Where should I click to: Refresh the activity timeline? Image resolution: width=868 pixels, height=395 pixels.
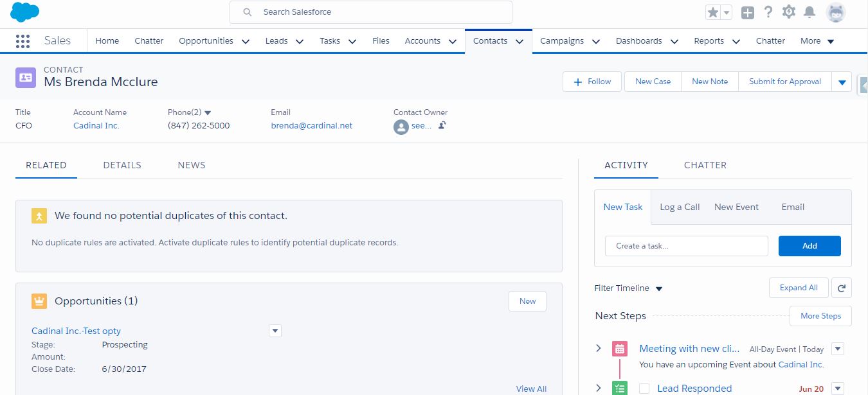pos(841,288)
